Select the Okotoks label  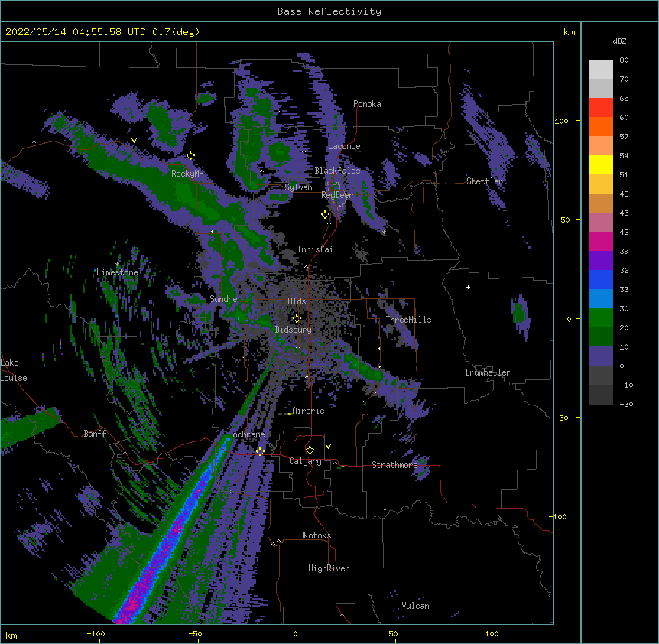click(315, 535)
